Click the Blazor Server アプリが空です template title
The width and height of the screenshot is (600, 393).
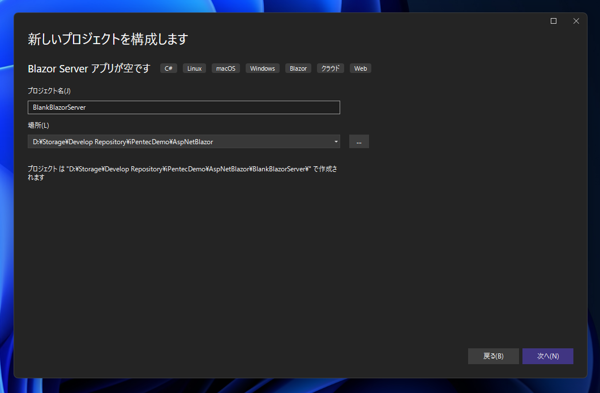(89, 68)
